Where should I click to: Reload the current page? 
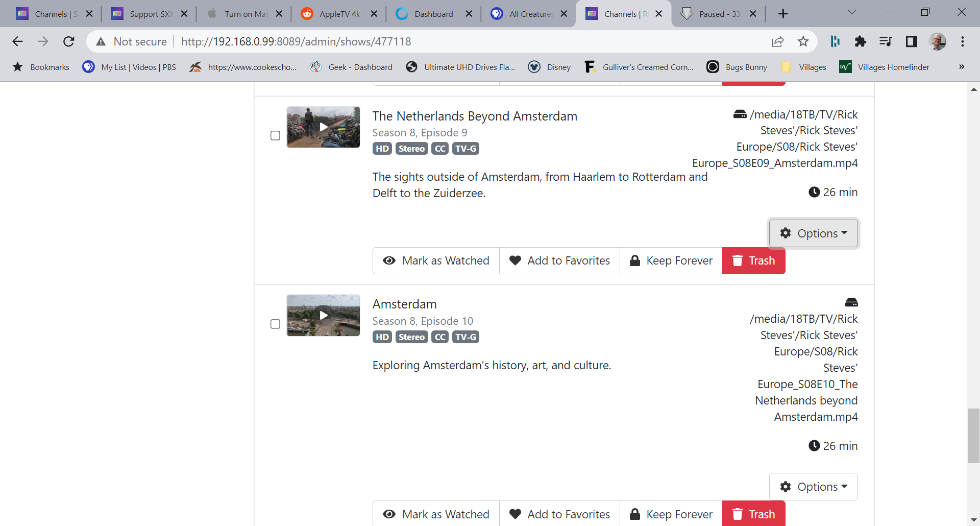click(x=69, y=41)
